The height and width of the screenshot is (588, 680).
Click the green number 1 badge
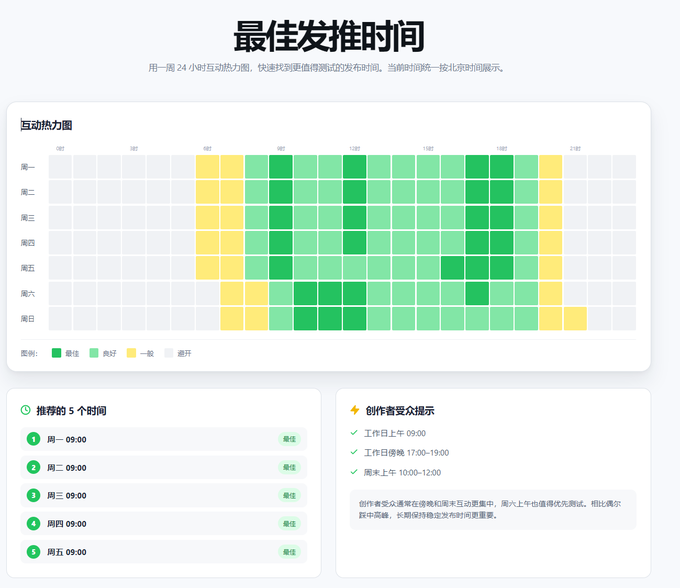pyautogui.click(x=33, y=439)
